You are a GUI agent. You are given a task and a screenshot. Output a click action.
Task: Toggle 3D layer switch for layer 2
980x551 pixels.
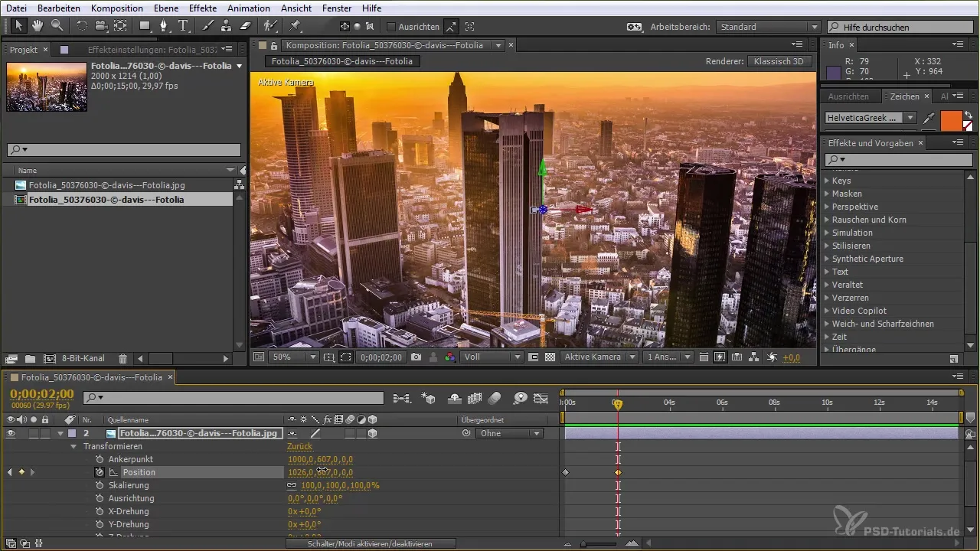click(372, 433)
